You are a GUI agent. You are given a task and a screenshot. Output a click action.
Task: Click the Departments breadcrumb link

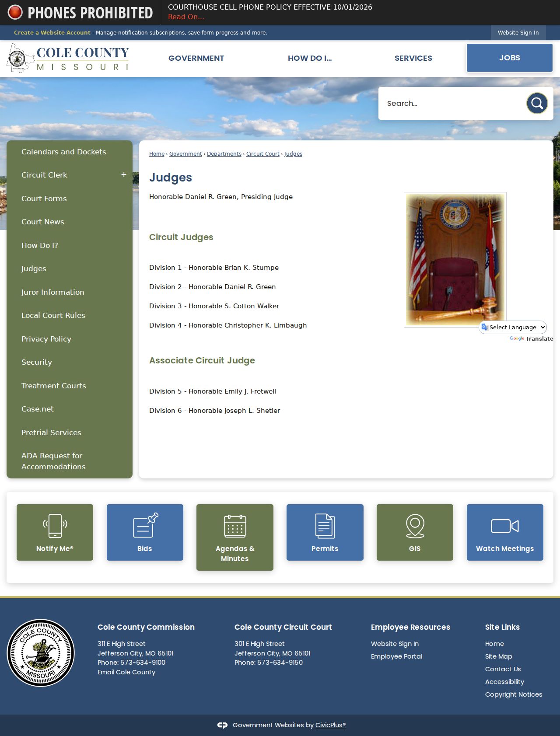224,153
